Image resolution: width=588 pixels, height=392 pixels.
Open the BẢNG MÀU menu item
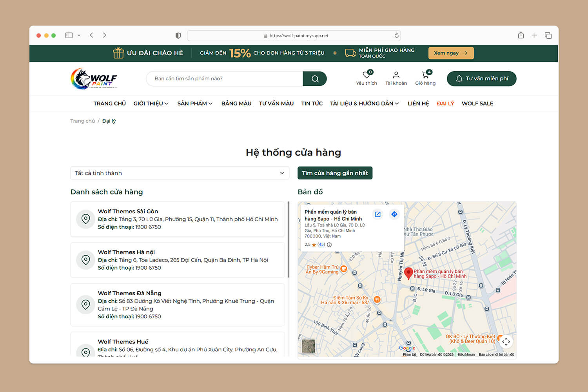236,103
